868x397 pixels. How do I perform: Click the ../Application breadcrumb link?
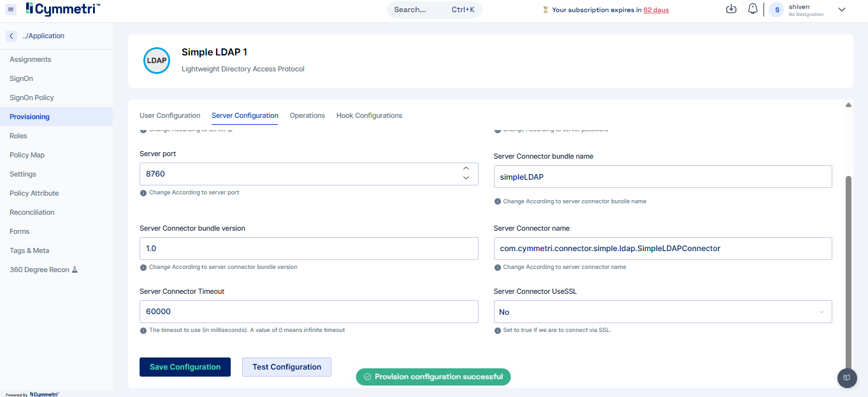[x=43, y=36]
